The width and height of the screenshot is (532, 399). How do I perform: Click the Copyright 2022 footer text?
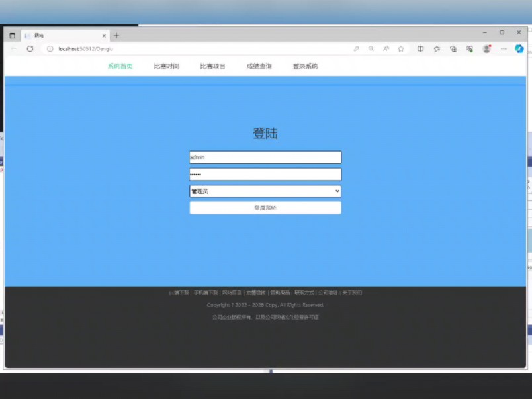click(x=265, y=305)
